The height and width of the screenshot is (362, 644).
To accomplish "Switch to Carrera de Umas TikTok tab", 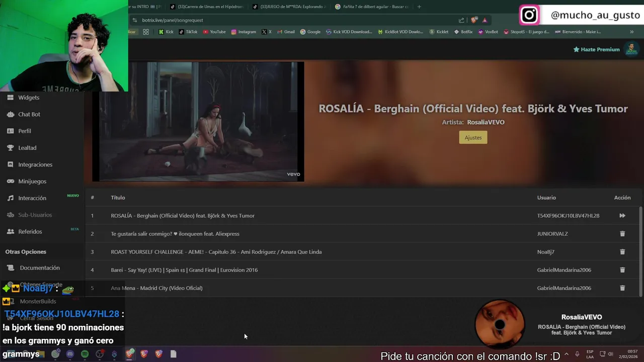I will point(206,7).
